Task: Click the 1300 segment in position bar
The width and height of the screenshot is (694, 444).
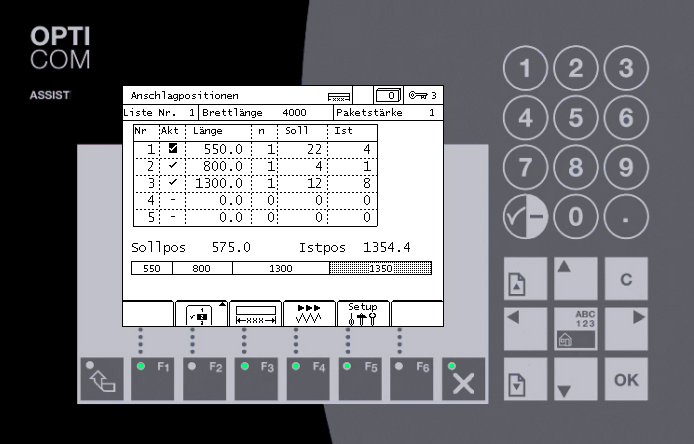Action: (x=281, y=268)
